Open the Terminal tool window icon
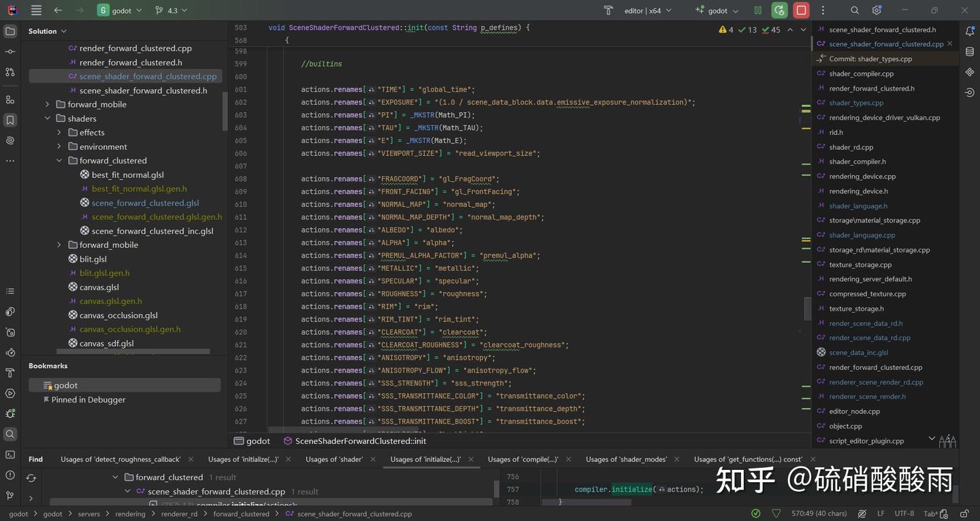The width and height of the screenshot is (980, 521). [x=10, y=454]
